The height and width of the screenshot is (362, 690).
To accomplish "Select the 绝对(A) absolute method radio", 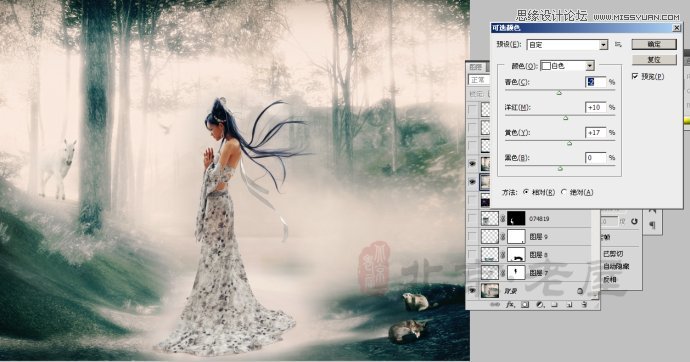I will (x=564, y=192).
